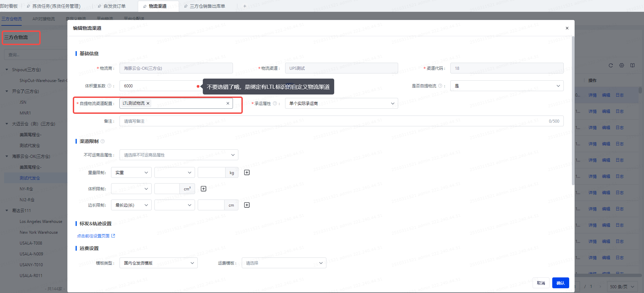The height and width of the screenshot is (293, 644).
Task: Change page size from 500 条/页
Action: pyautogui.click(x=622, y=287)
